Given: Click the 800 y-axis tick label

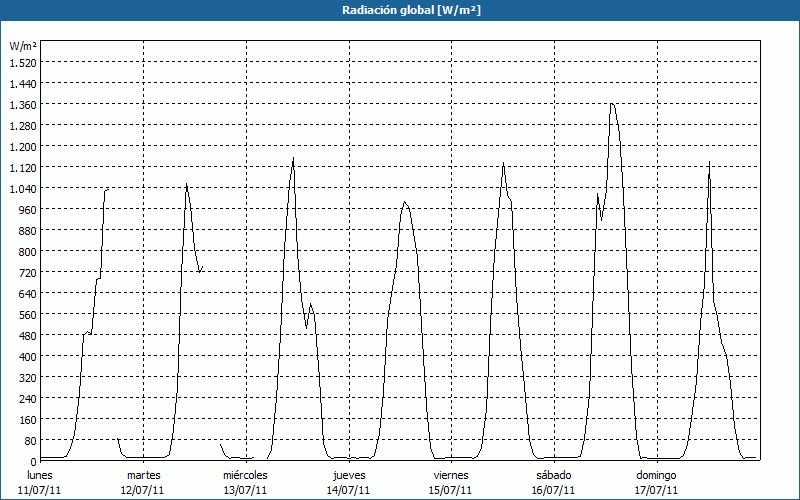Looking at the screenshot, I should click(x=27, y=251).
